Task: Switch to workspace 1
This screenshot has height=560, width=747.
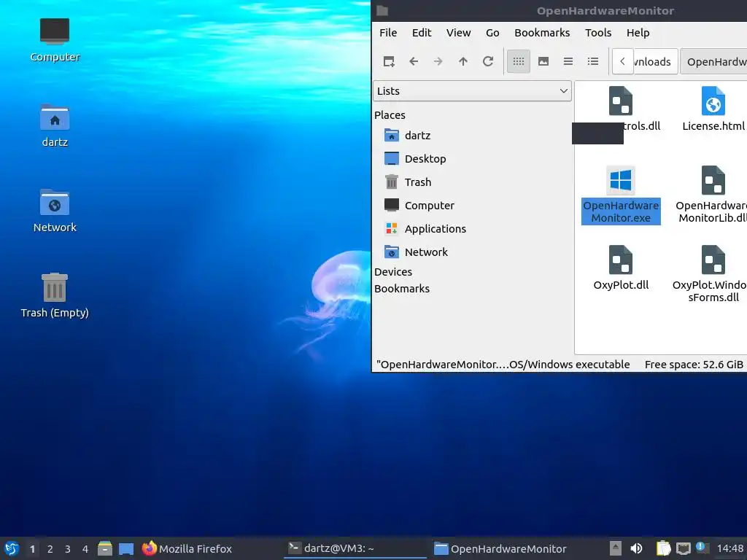Action: click(32, 549)
